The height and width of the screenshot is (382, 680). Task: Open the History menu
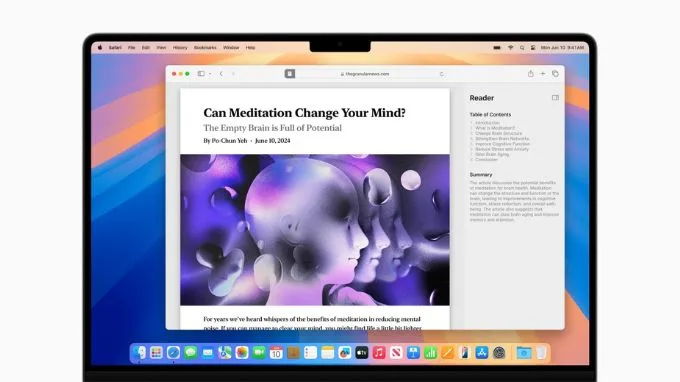click(180, 48)
